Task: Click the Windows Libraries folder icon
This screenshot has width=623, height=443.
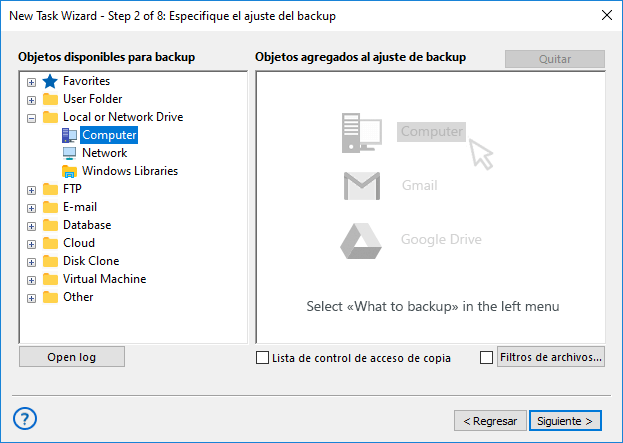Action: (x=70, y=171)
